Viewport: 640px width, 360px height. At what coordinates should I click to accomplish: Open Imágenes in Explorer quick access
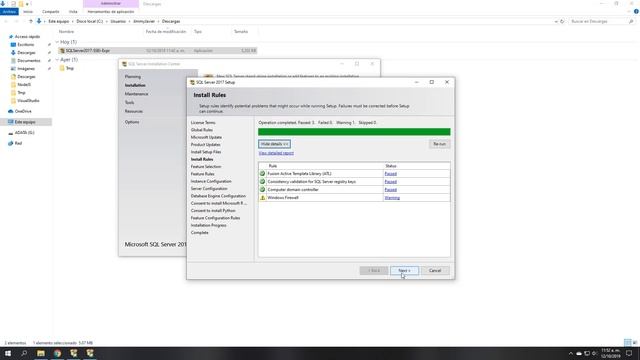pyautogui.click(x=26, y=69)
